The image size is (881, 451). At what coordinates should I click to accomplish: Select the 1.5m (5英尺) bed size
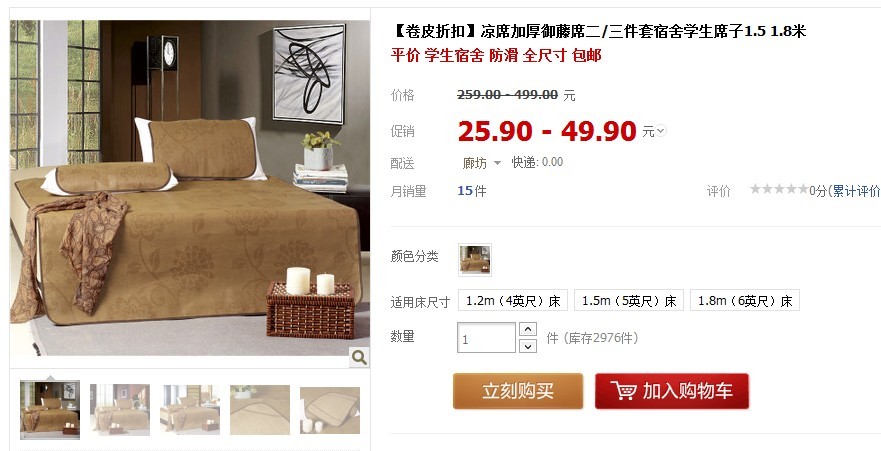click(x=629, y=300)
